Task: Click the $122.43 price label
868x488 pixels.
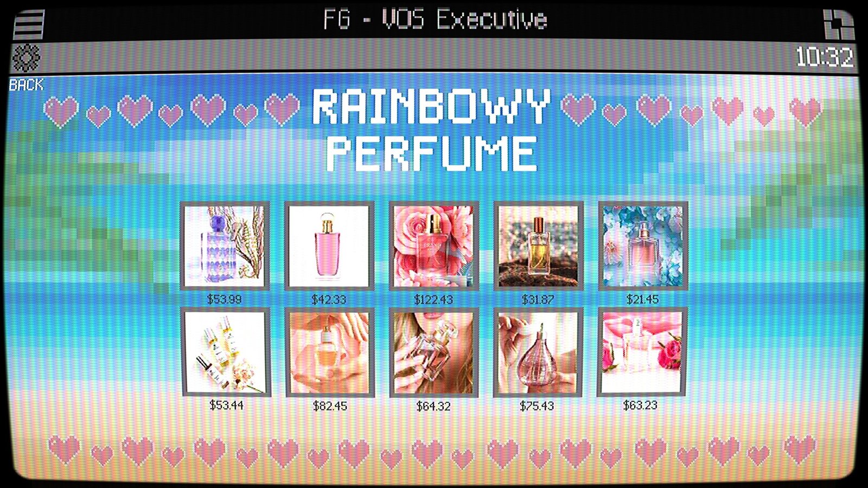Action: [433, 300]
